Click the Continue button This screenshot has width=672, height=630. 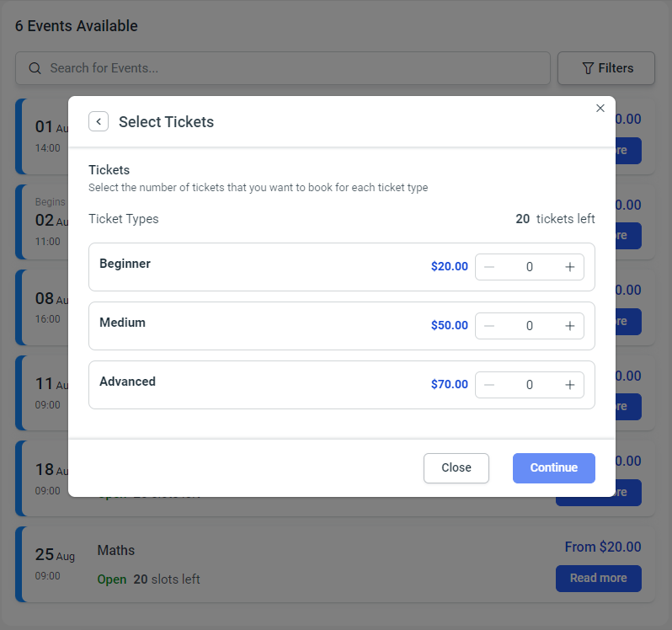click(554, 468)
